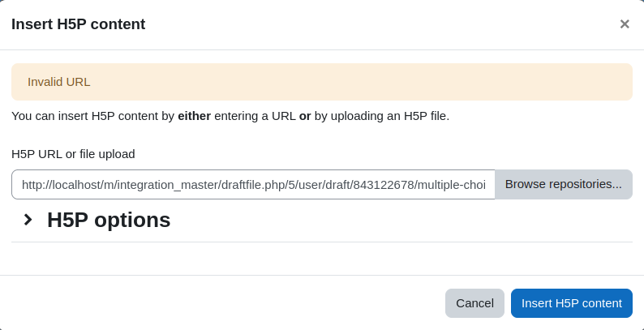Image resolution: width=644 pixels, height=330 pixels.
Task: Close the Insert H5P content dialog
Action: (625, 24)
